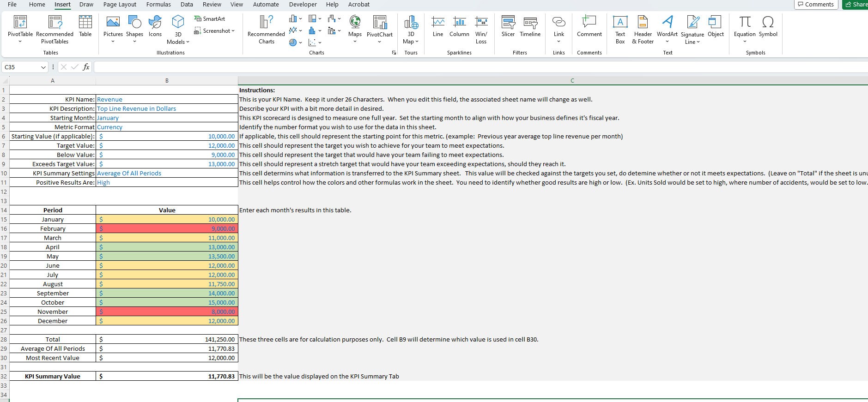The width and height of the screenshot is (868, 402).
Task: Click the Symbol icon
Action: tap(768, 22)
